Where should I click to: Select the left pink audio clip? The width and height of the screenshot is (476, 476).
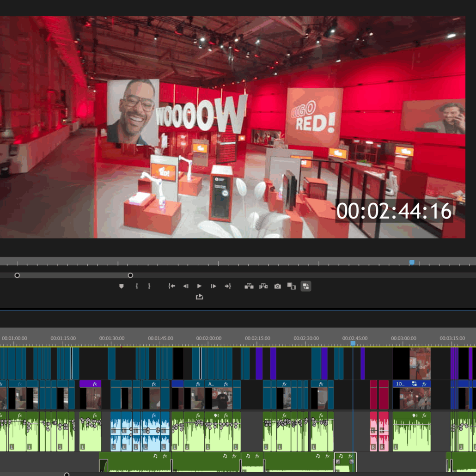point(373,431)
